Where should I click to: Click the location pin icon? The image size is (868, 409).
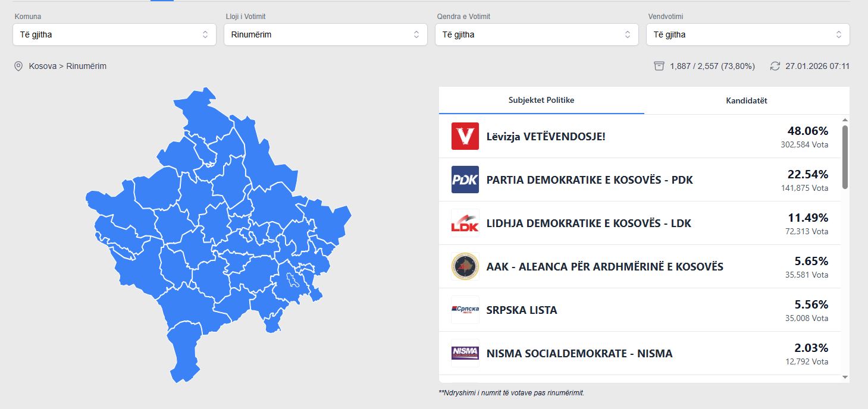tap(18, 66)
